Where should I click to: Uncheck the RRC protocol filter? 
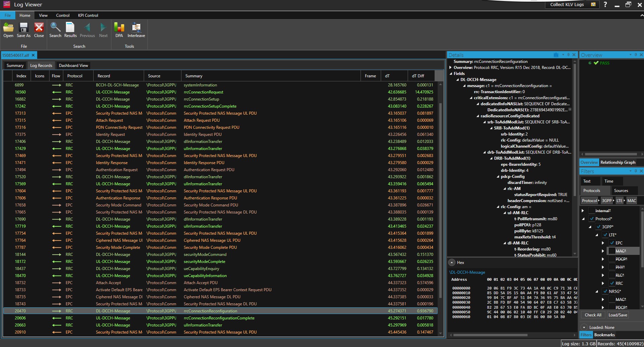[612, 283]
